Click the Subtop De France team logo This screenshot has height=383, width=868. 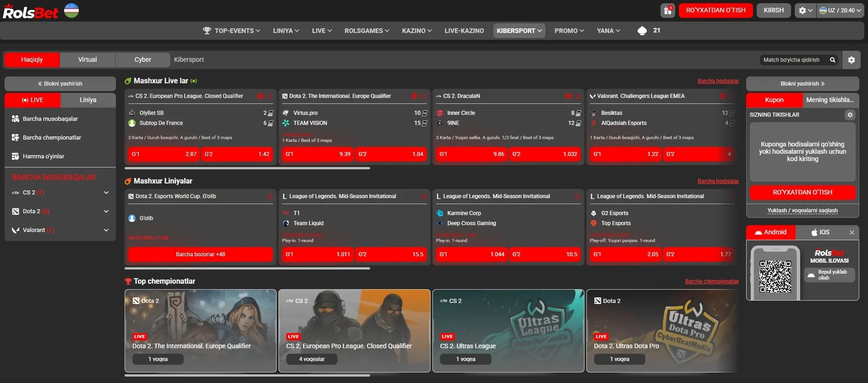[132, 123]
